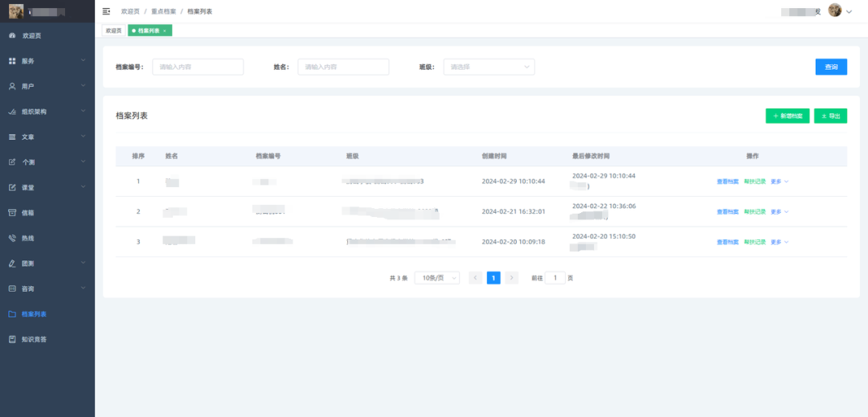Click 查看档案 for row 3
The image size is (868, 417).
[727, 242]
